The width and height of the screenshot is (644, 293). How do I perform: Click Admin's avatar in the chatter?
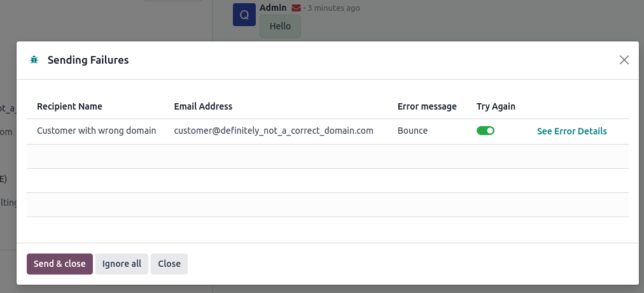coord(244,15)
